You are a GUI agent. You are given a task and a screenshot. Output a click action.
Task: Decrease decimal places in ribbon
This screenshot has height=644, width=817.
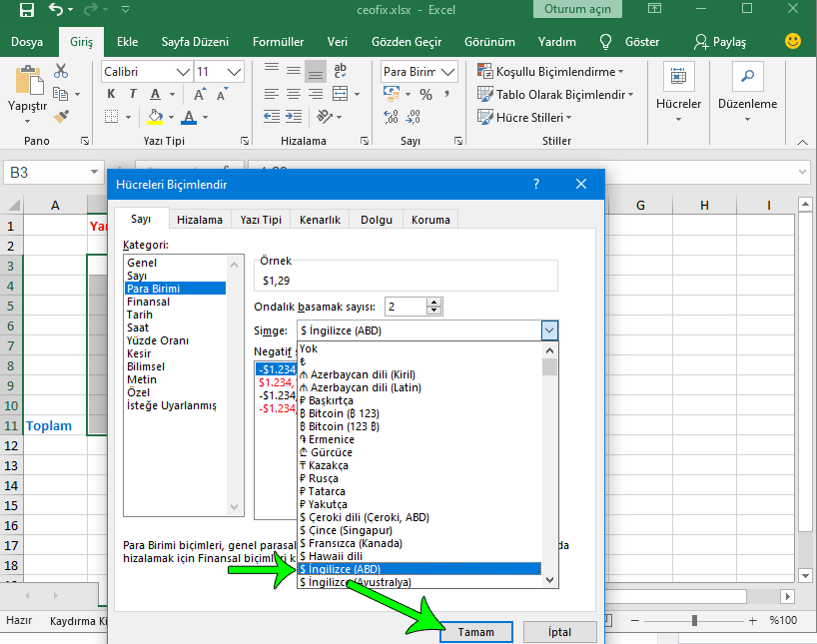[413, 117]
